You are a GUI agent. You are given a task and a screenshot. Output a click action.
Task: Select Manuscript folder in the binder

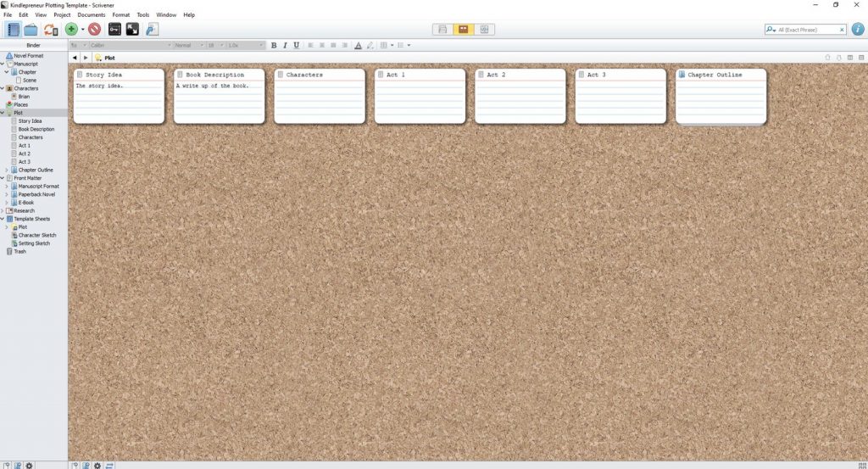coord(25,64)
